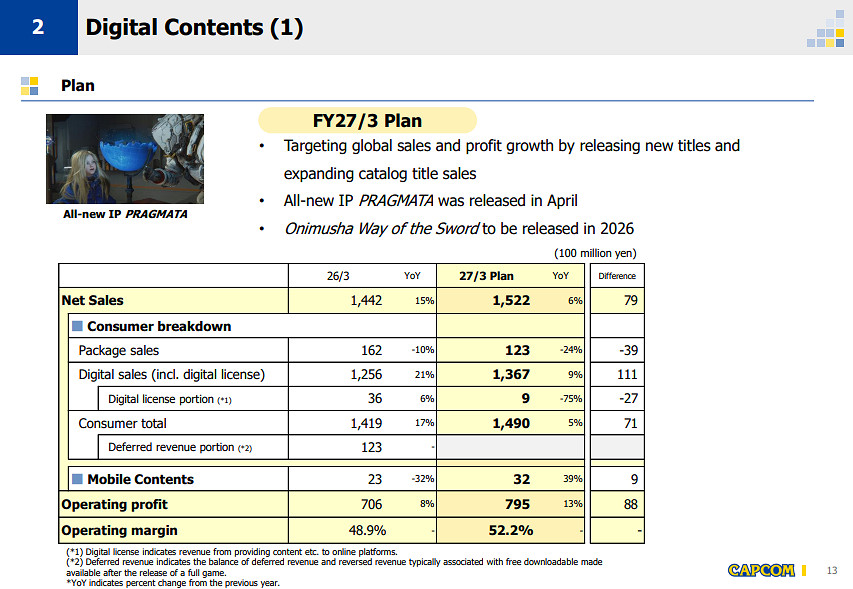Click the Mobile Contents 39% YoY cell

tap(573, 479)
